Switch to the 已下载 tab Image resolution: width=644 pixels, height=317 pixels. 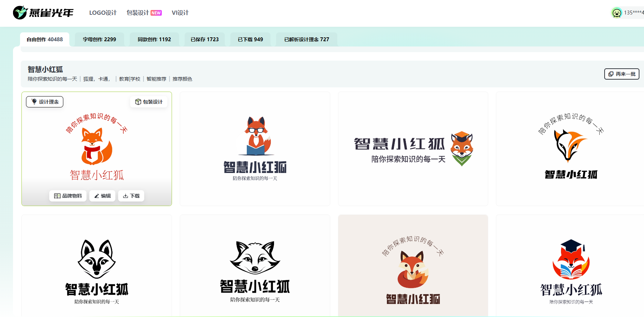tap(250, 39)
